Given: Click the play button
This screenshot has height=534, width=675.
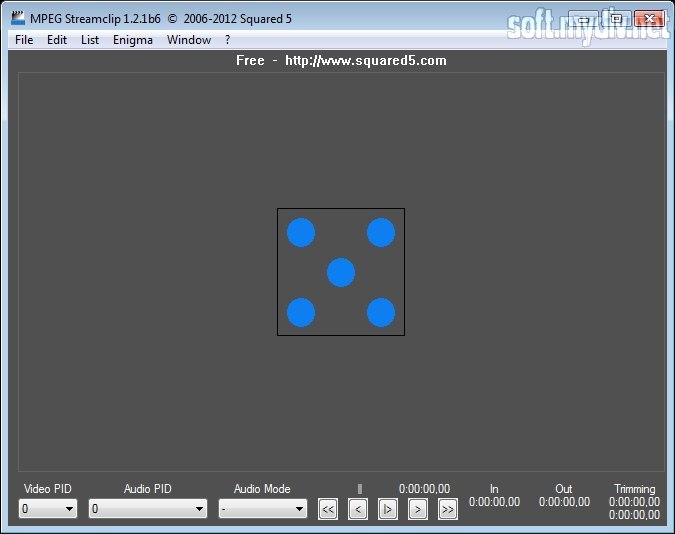Looking at the screenshot, I should [387, 509].
